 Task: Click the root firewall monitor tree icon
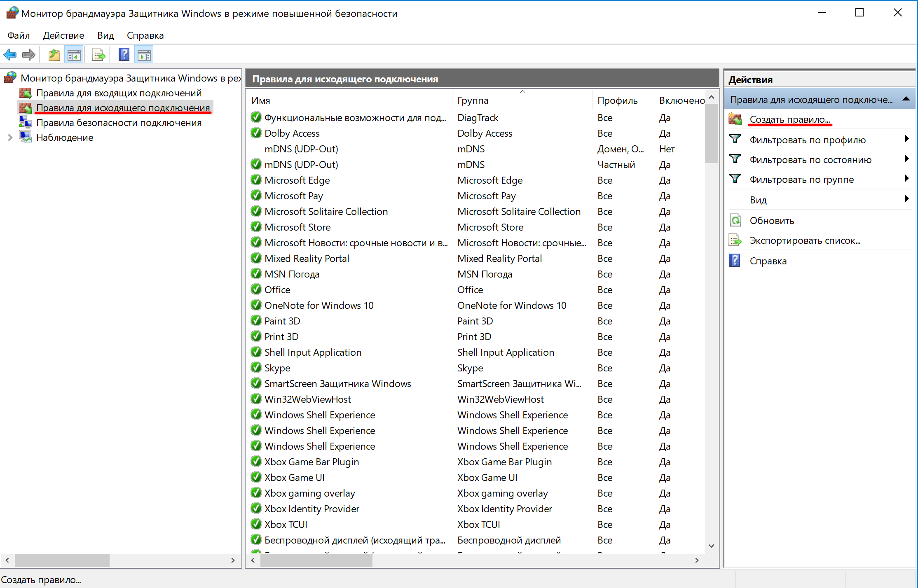click(10, 77)
